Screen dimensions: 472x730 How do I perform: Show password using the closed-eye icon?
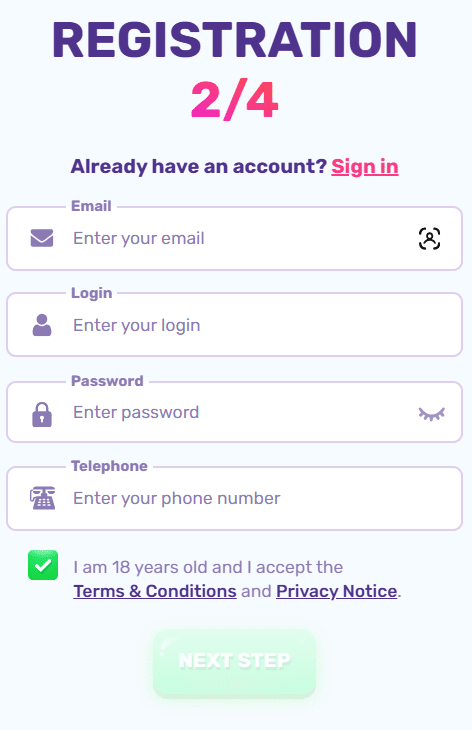coord(432,413)
